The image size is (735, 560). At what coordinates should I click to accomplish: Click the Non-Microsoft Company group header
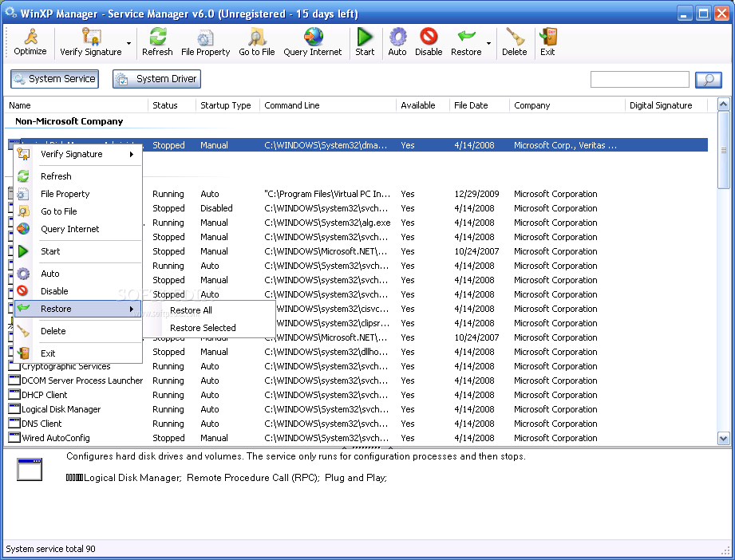pyautogui.click(x=69, y=121)
